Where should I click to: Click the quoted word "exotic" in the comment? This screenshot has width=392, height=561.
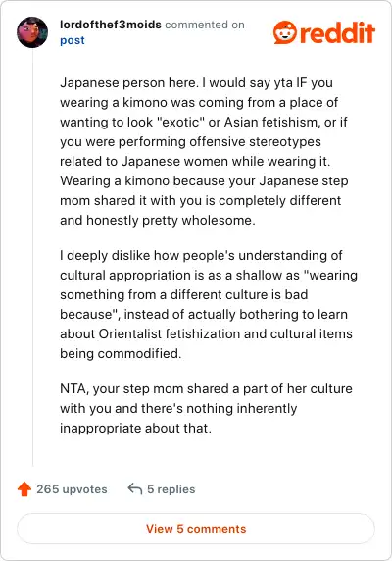[x=180, y=122]
